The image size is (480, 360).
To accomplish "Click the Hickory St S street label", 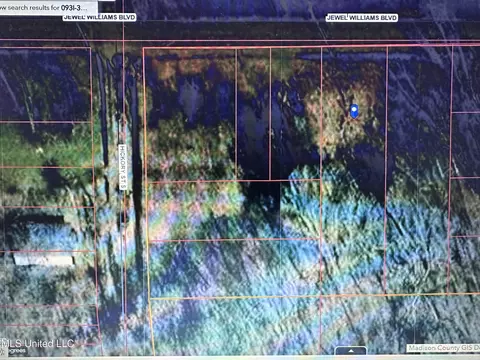I will point(123,167).
